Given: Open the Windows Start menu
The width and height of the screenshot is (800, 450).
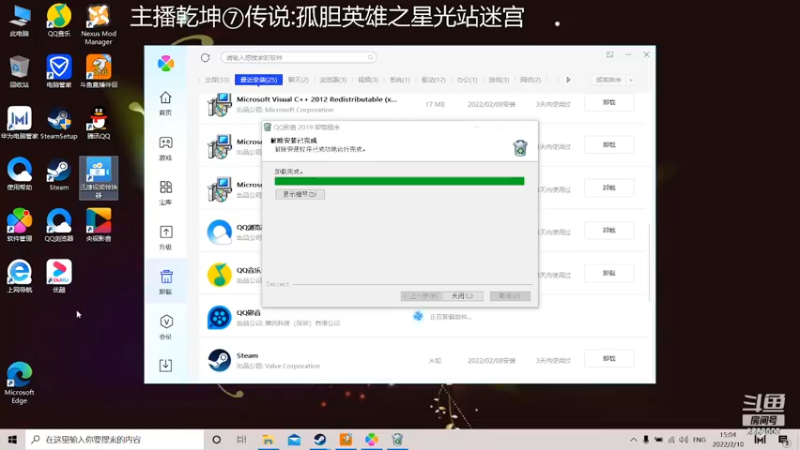Looking at the screenshot, I should coord(12,440).
